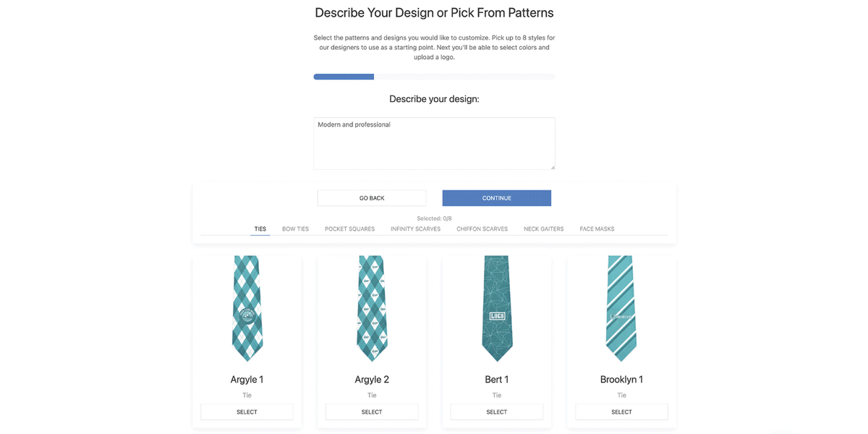Click the Brooklyn 1 tie image
868x434 pixels.
(621, 309)
